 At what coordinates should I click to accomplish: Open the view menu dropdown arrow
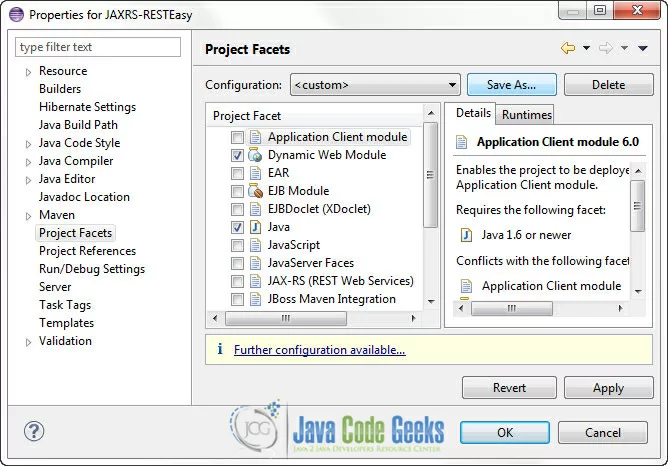pyautogui.click(x=643, y=48)
